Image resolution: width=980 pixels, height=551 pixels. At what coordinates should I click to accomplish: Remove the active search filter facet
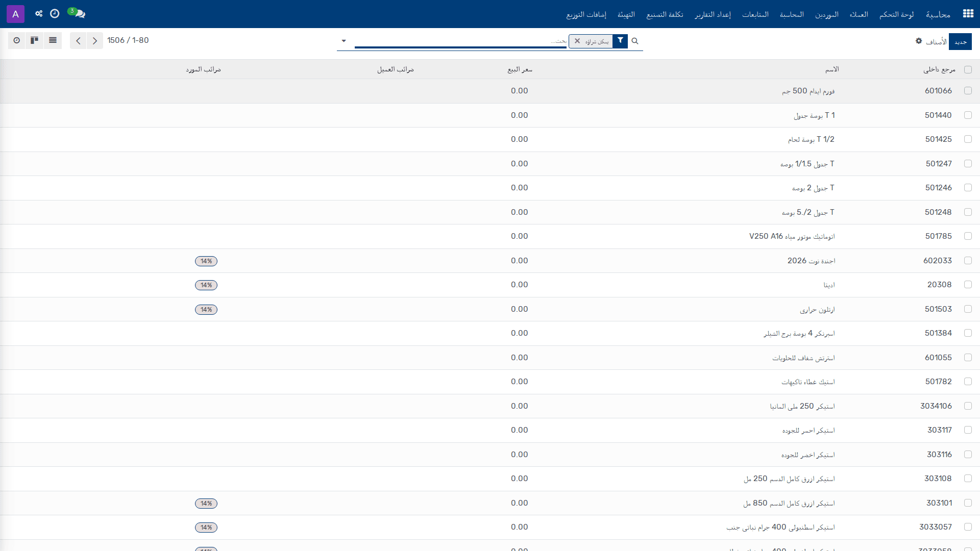click(x=577, y=41)
